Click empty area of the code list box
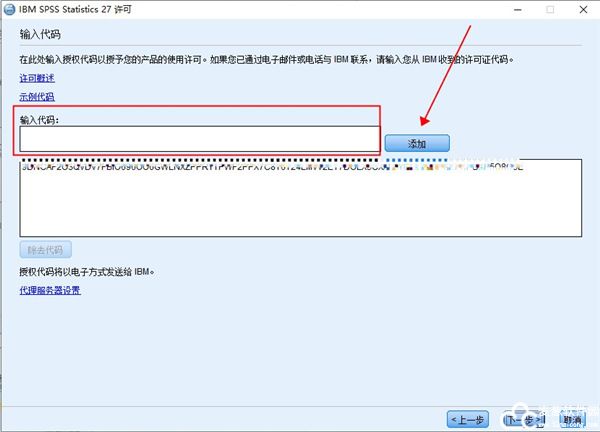 301,205
